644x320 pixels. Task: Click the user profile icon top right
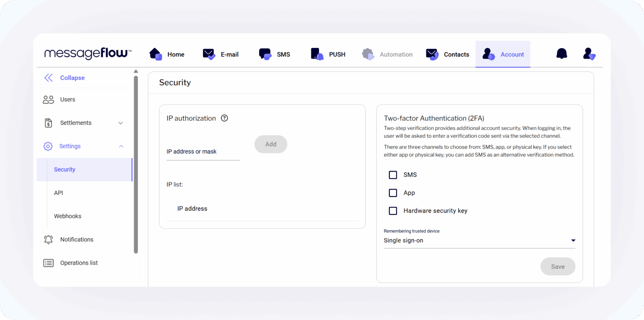coord(589,54)
